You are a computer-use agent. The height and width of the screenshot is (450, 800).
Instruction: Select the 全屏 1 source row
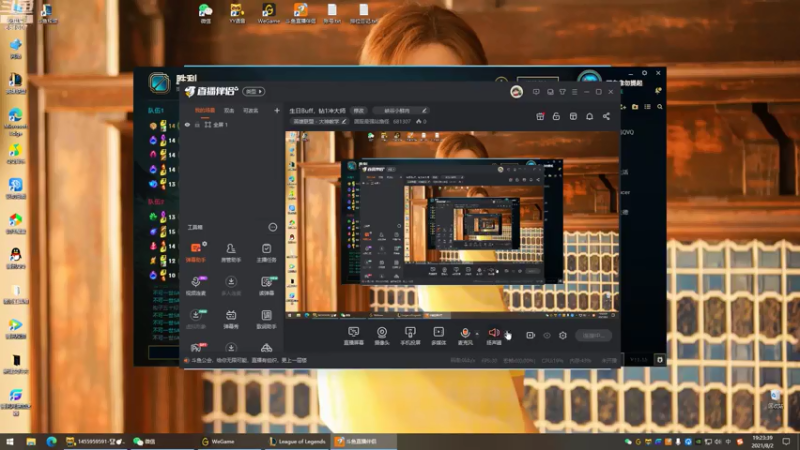click(232, 124)
